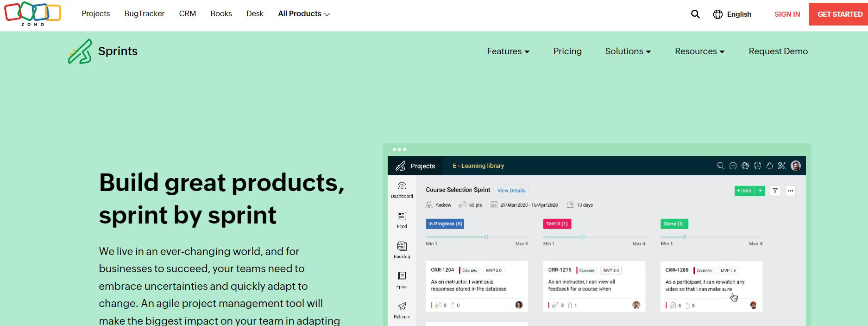Viewport: 868px width, 326px height.
Task: Click the In Progress (5) status label
Action: pyautogui.click(x=445, y=224)
